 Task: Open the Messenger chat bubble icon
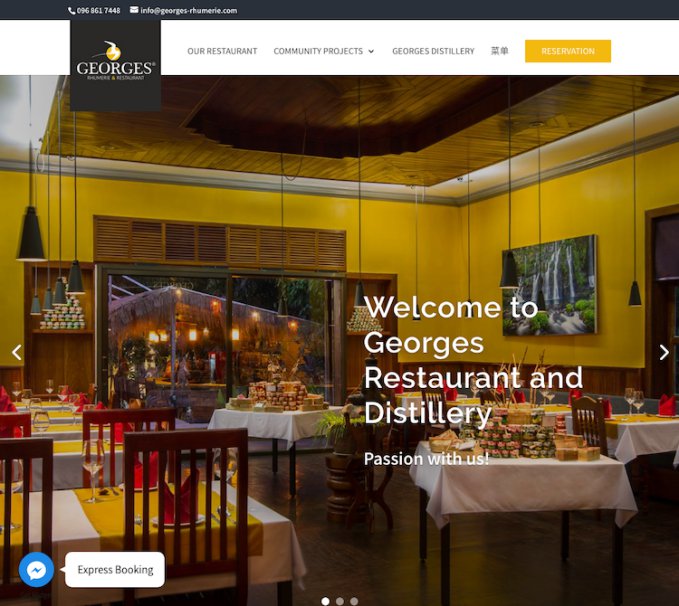tap(36, 570)
